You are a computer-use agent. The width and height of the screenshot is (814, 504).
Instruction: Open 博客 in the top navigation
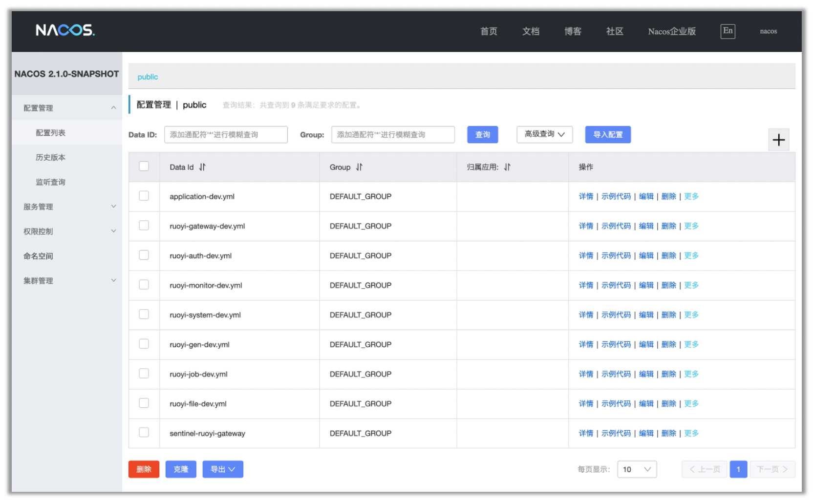[x=573, y=31]
